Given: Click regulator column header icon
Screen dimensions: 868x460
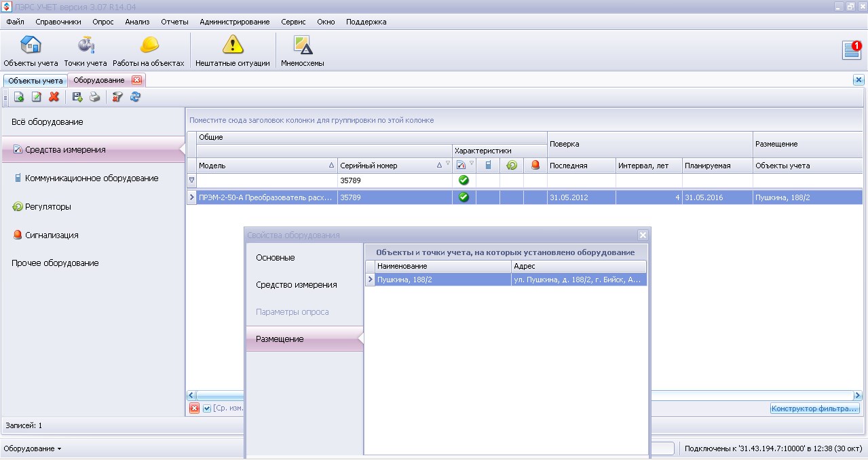Looking at the screenshot, I should tap(512, 165).
